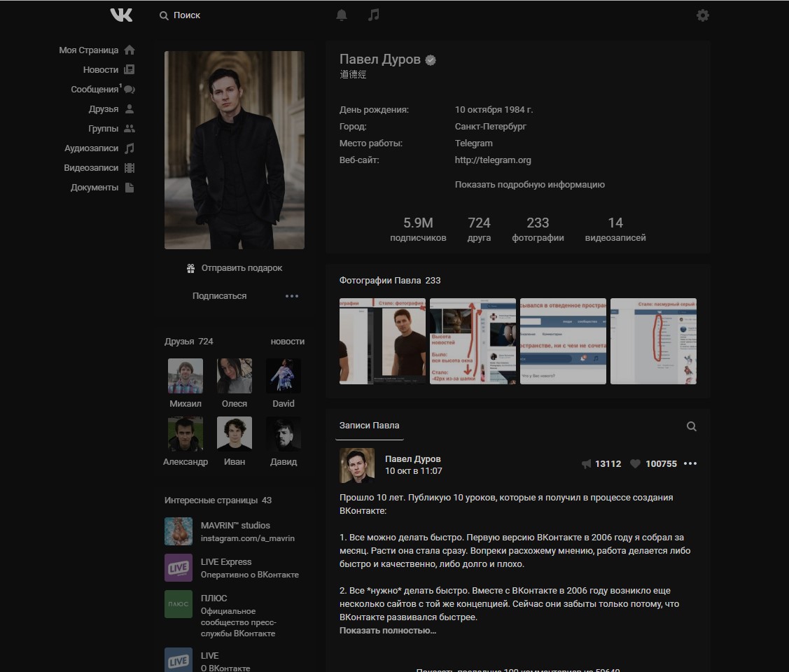The image size is (789, 672).
Task: Click the document icon beside Документы
Action: 130,187
